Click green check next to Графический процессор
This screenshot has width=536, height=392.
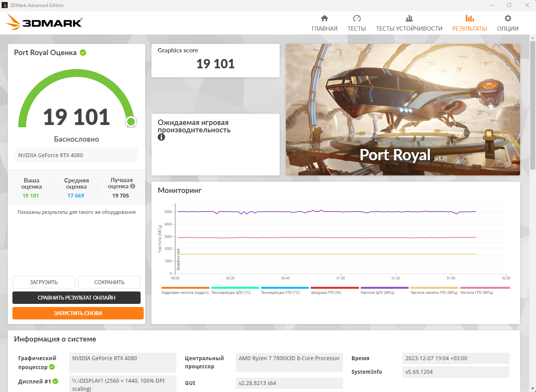(52, 367)
